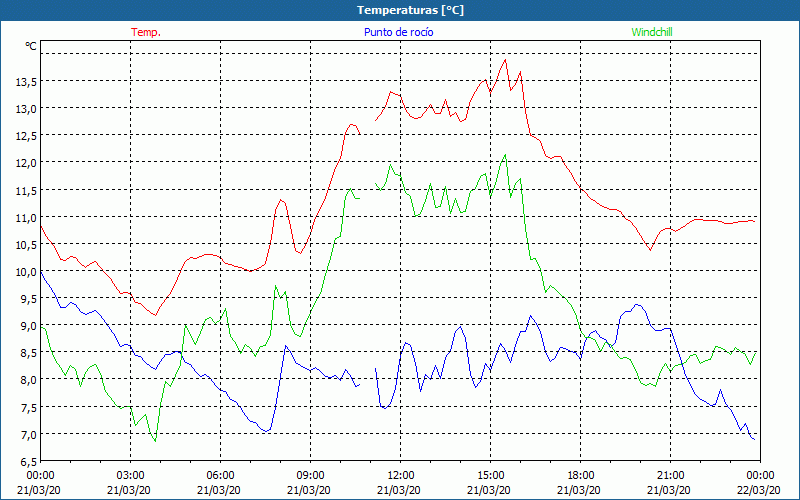Select the blue "Punto de rocío" legend label
Image resolution: width=800 pixels, height=500 pixels.
pyautogui.click(x=398, y=32)
